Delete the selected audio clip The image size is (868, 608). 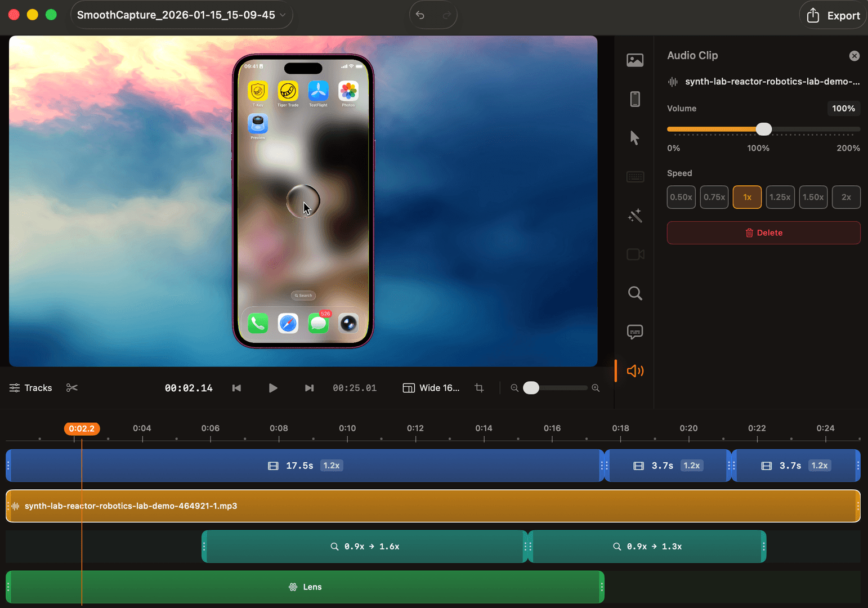(x=763, y=233)
